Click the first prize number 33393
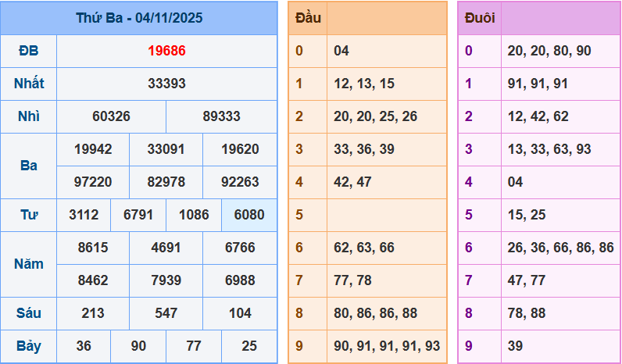The image size is (622, 364). pos(166,84)
